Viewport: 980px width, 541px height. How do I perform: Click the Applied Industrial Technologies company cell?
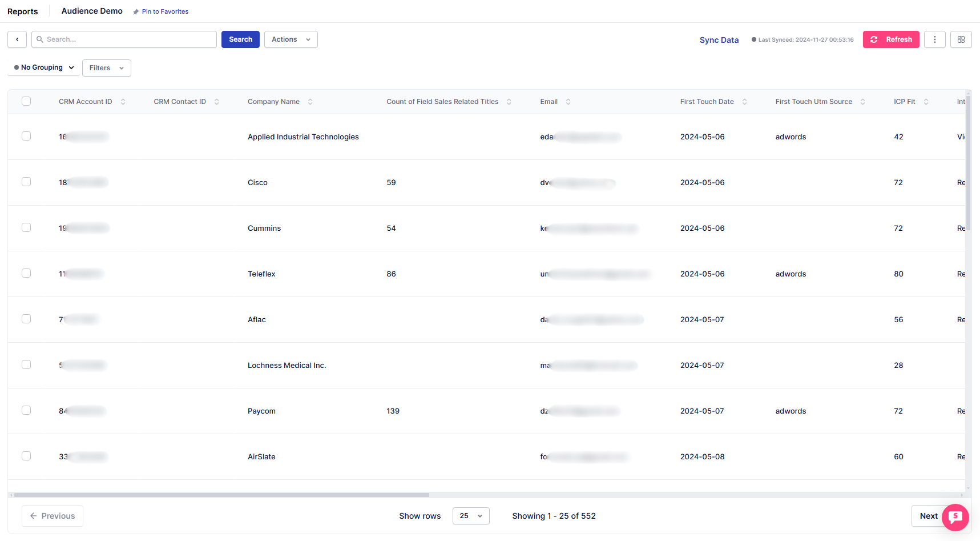[303, 137]
